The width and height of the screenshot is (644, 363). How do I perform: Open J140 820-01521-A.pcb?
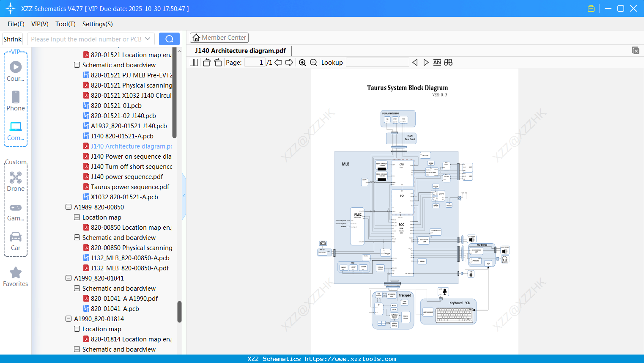tap(118, 136)
